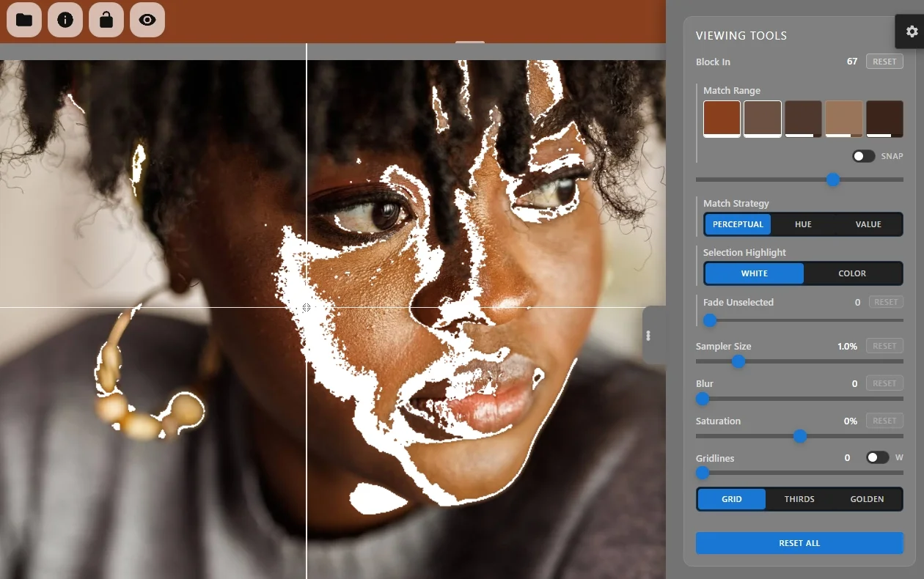Click the crosshair sampler on the image
Viewport: 924px width, 579px height.
pyautogui.click(x=307, y=308)
